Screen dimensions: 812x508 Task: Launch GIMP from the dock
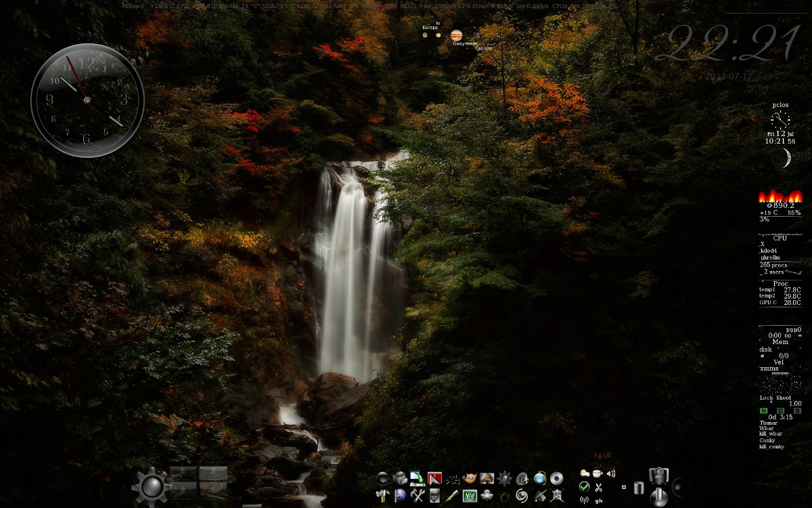coord(470,478)
